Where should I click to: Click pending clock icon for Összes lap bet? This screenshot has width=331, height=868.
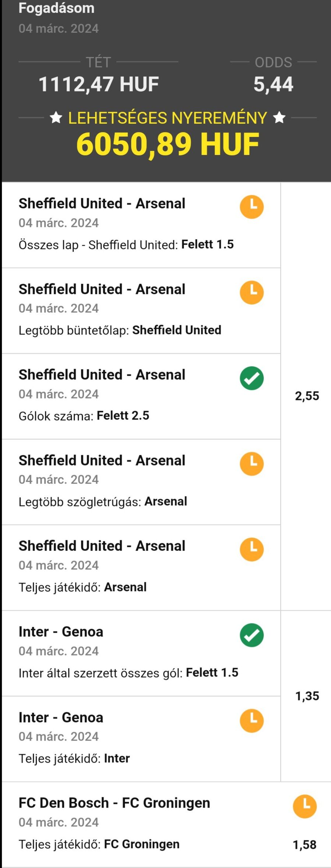(252, 207)
